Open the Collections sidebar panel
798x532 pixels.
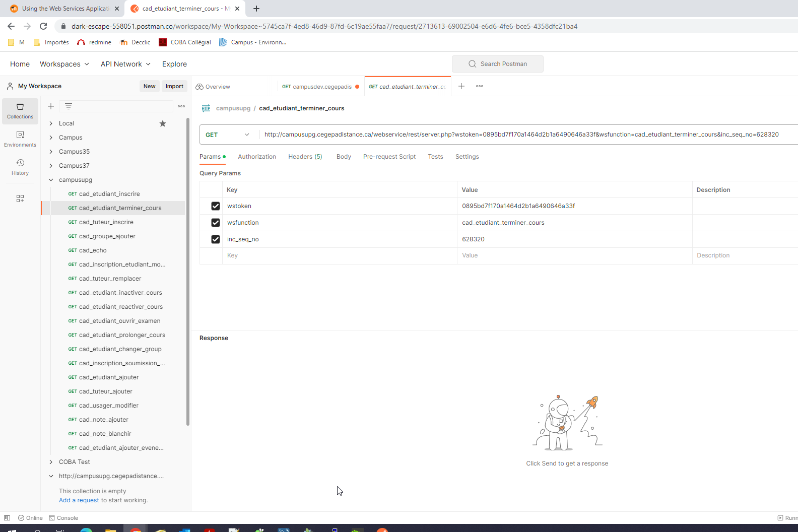coord(20,110)
